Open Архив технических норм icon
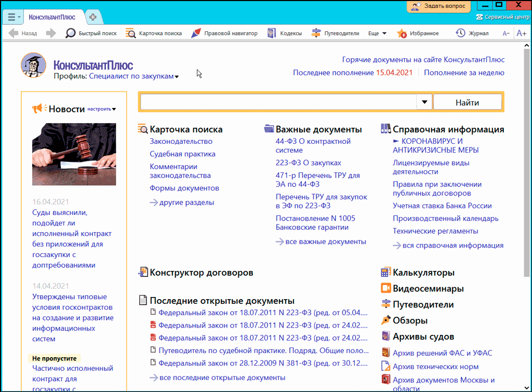The height and width of the screenshot is (392, 532). coord(386,366)
